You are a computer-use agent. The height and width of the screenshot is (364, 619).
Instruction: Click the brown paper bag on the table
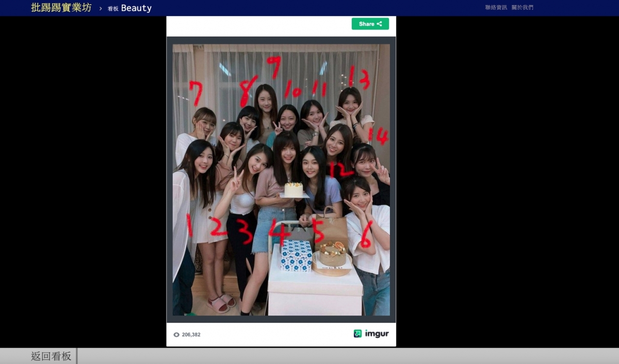(334, 227)
